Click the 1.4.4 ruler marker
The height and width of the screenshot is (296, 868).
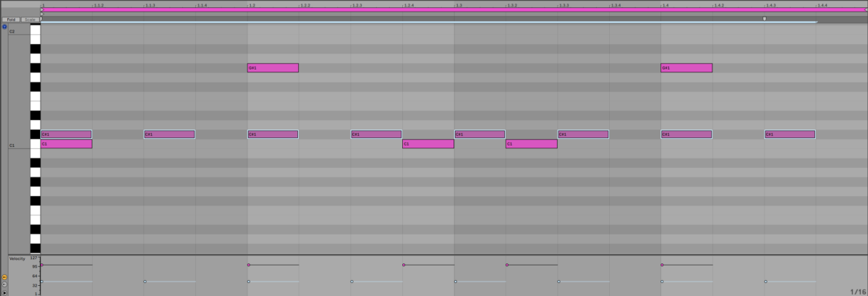pos(822,5)
